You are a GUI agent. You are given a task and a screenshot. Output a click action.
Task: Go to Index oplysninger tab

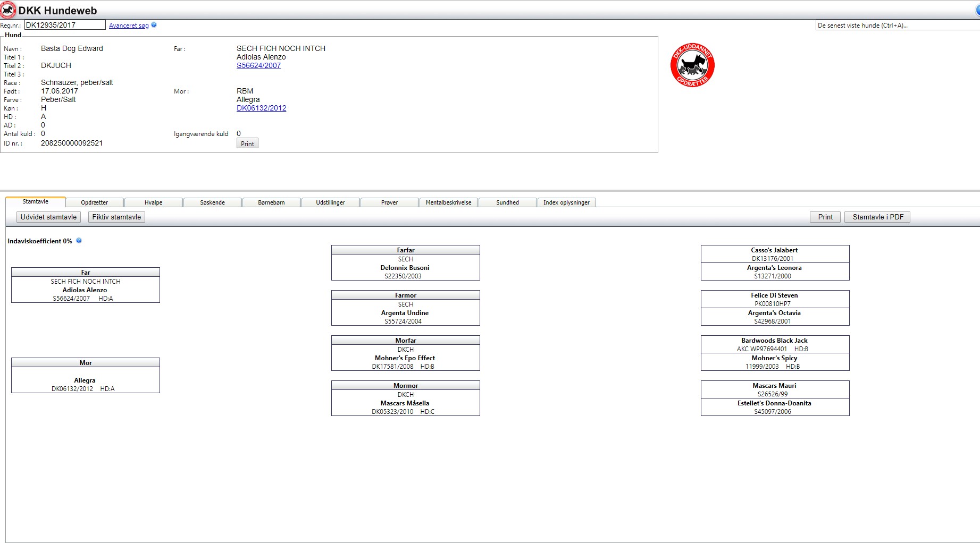(x=566, y=202)
